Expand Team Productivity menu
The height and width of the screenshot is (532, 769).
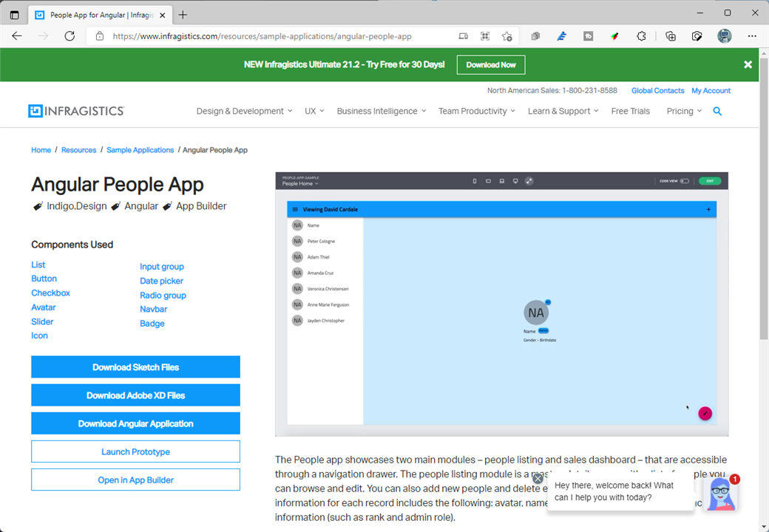pos(477,111)
